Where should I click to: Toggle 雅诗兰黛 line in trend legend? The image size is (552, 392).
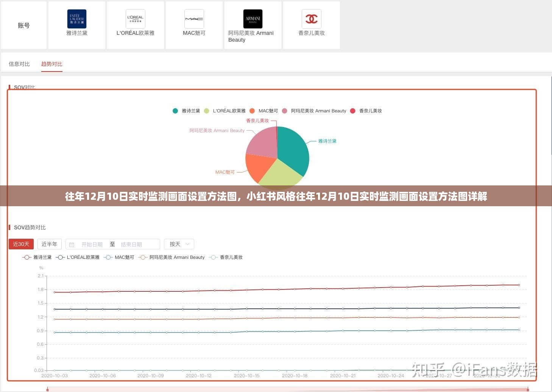[x=37, y=257]
